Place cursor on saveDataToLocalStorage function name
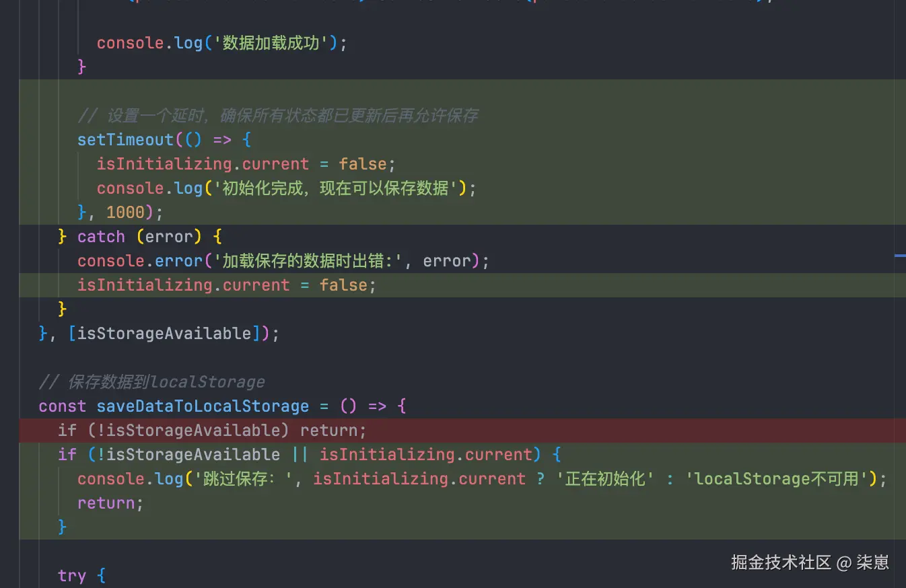This screenshot has height=588, width=906. (x=203, y=406)
